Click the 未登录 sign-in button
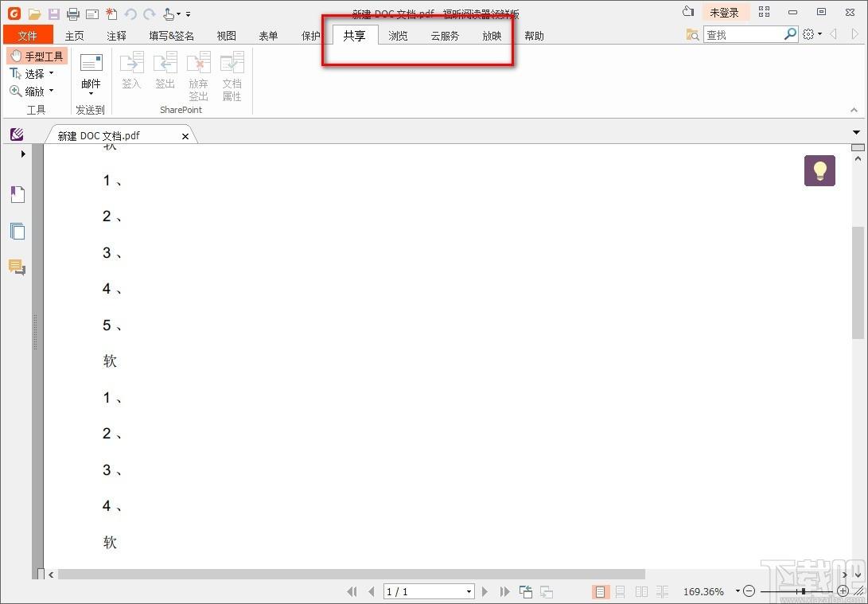The image size is (868, 604). pyautogui.click(x=724, y=12)
